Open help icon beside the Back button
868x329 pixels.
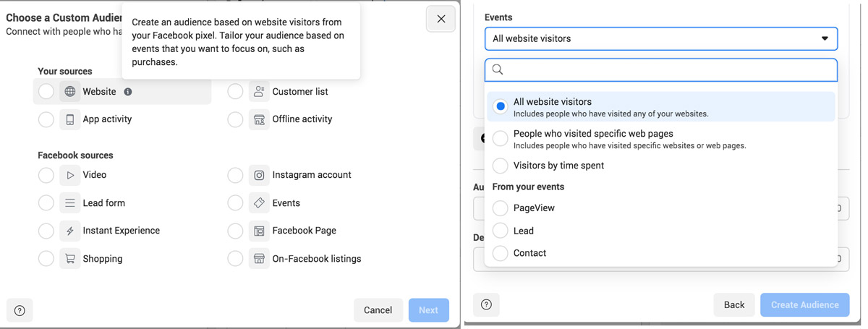[486, 305]
